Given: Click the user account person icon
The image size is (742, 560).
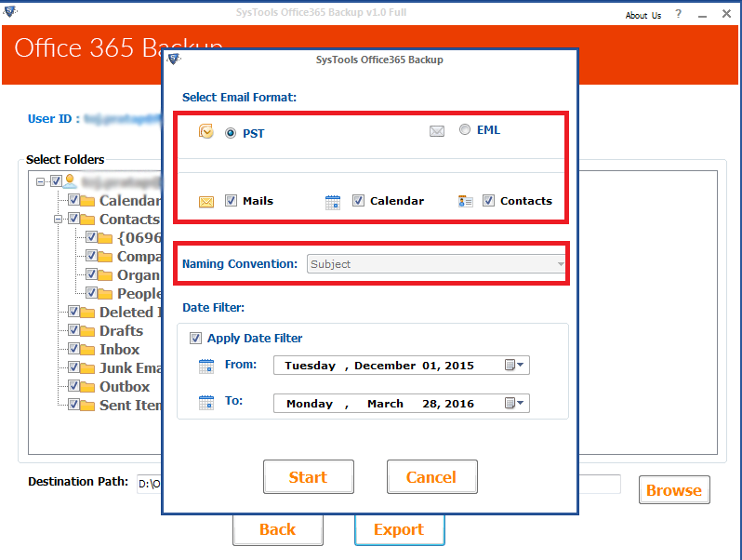Looking at the screenshot, I should pyautogui.click(x=70, y=180).
